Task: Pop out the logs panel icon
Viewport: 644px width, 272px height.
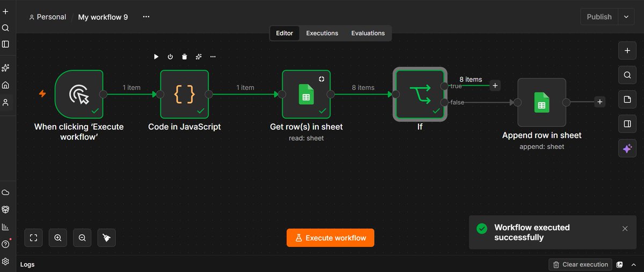Action: (620, 264)
